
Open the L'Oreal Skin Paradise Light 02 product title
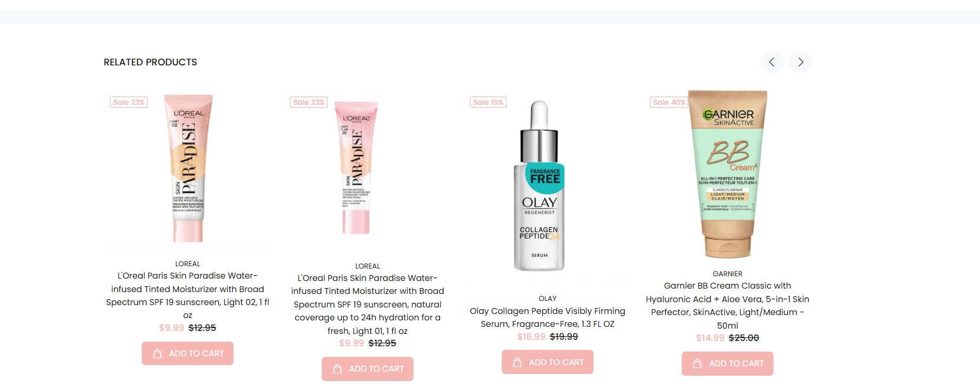tap(188, 296)
